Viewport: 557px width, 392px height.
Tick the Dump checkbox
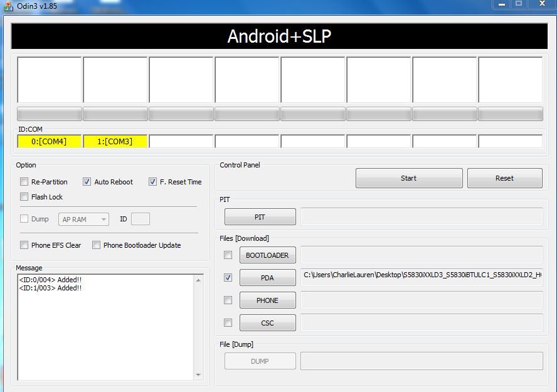(24, 219)
